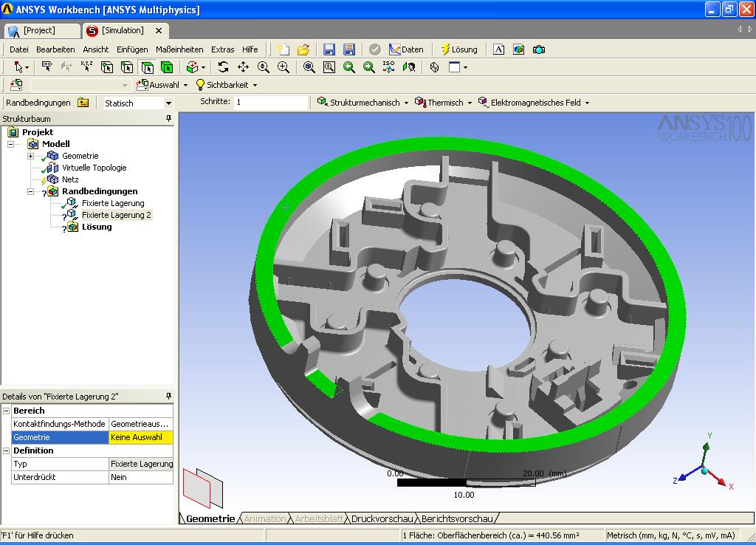756x545 pixels.
Task: Collapse the Bereich details section
Action: [x=6, y=411]
